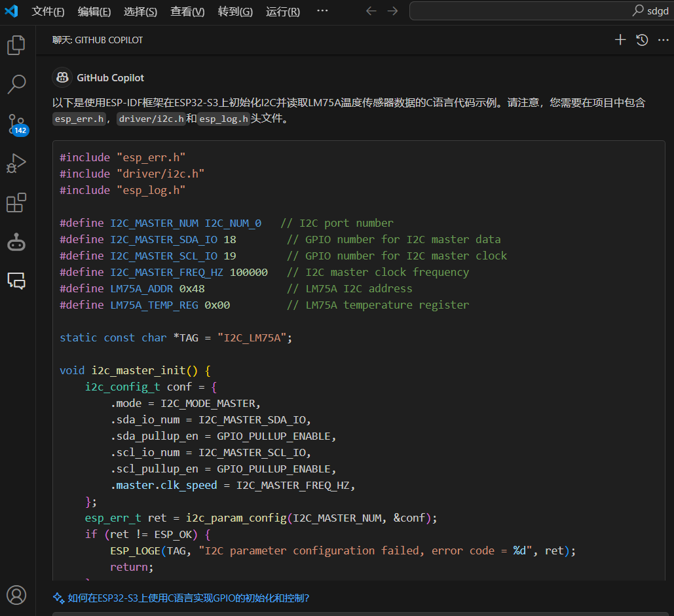The image size is (674, 616).
Task: Open the Extensions view
Action: point(16,202)
